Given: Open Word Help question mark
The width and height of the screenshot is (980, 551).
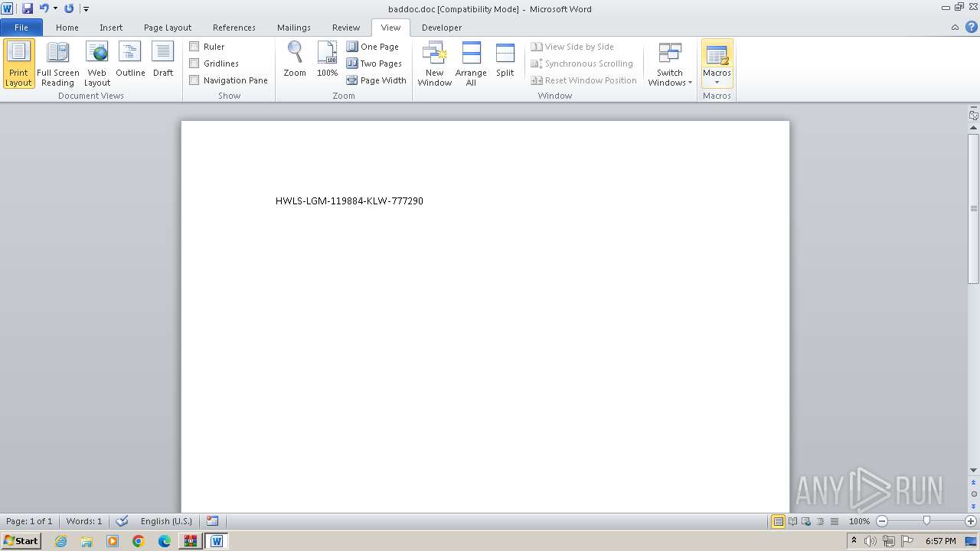Looking at the screenshot, I should click(x=972, y=27).
